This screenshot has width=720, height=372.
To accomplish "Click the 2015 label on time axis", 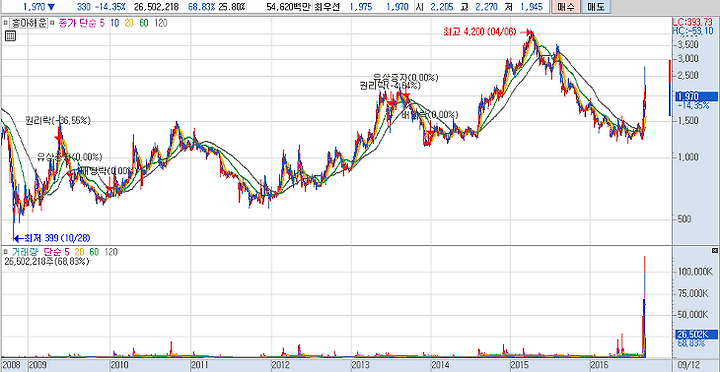I will 521,365.
